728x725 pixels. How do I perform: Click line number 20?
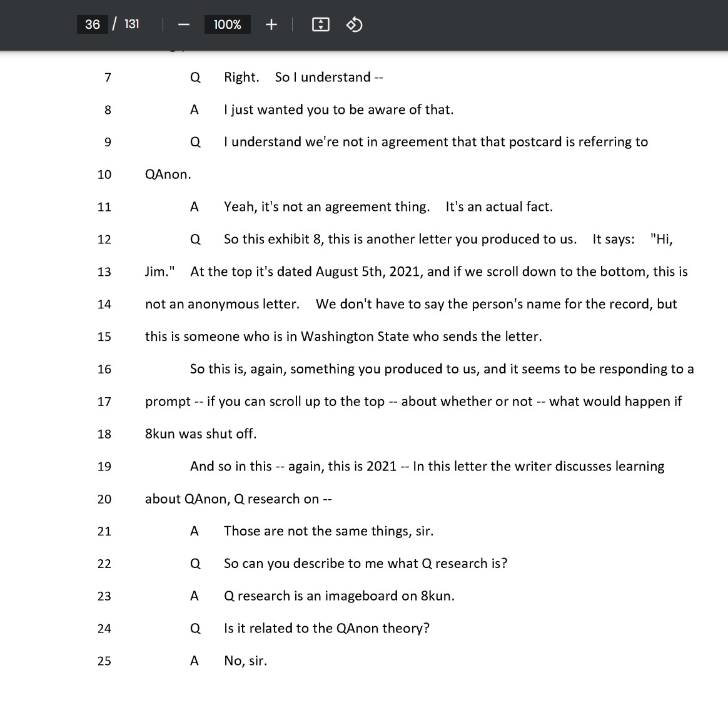(104, 499)
